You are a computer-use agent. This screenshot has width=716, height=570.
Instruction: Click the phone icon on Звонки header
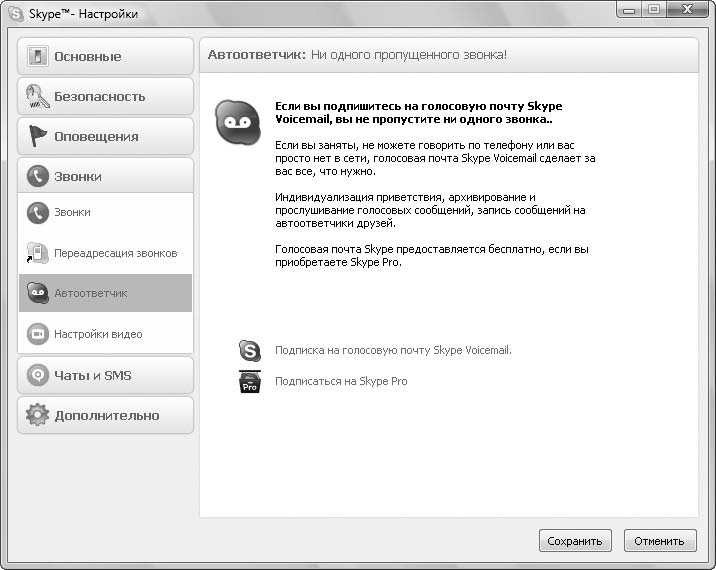37,176
